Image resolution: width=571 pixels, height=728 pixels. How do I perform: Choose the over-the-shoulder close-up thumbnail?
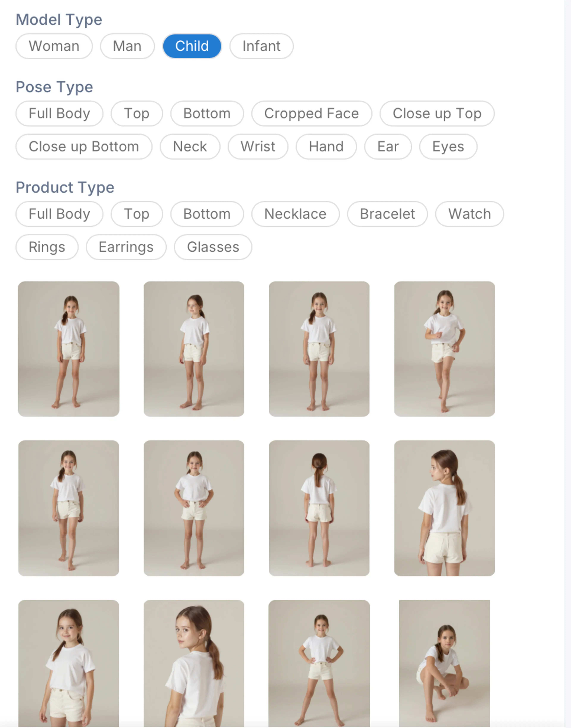(x=194, y=663)
